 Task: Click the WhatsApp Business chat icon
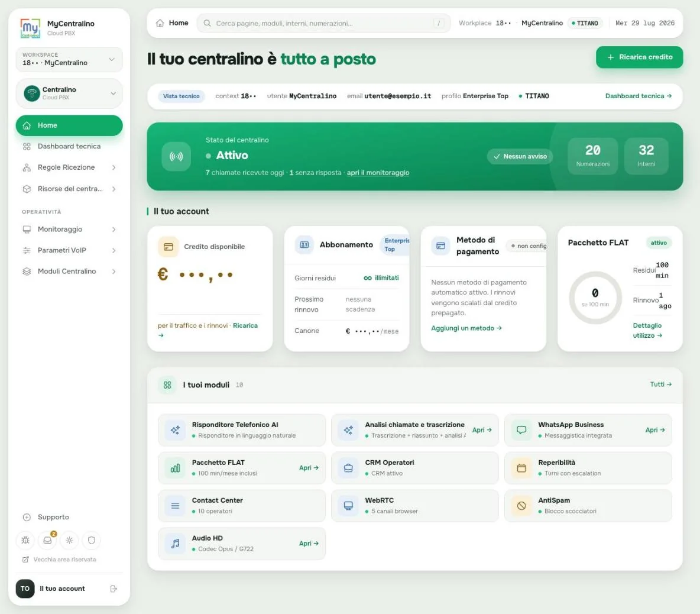click(x=521, y=430)
